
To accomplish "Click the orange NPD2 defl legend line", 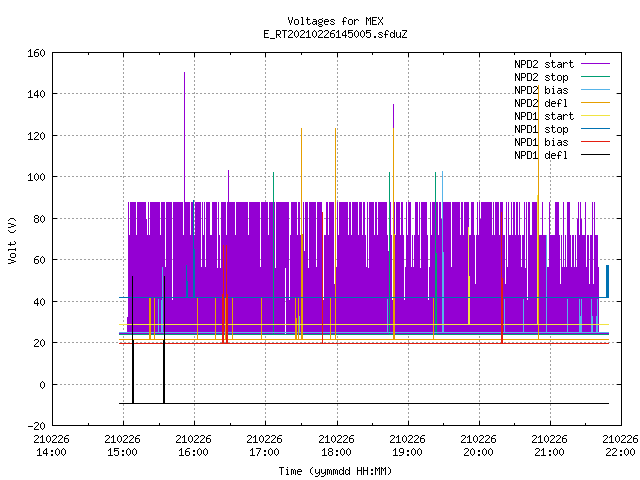I will tap(595, 103).
